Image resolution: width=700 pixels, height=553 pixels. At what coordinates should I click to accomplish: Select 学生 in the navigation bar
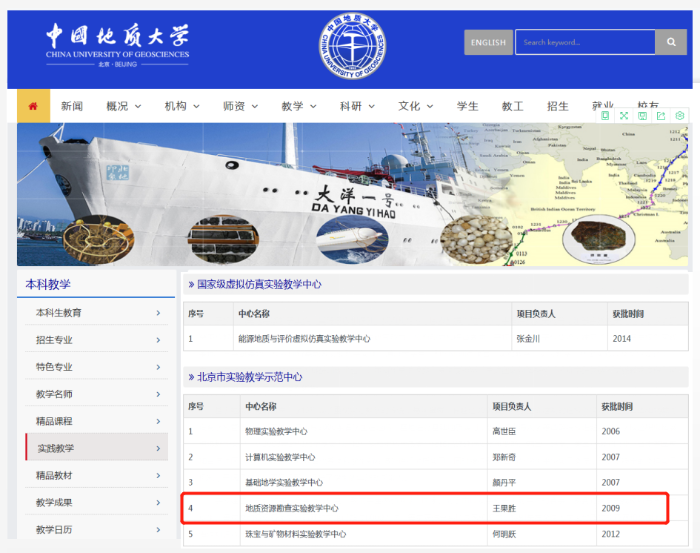pos(468,106)
